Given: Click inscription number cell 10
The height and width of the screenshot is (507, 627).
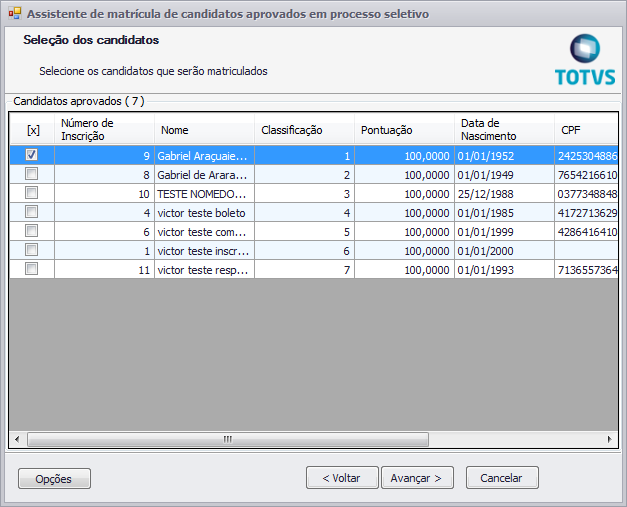Looking at the screenshot, I should 104,194.
